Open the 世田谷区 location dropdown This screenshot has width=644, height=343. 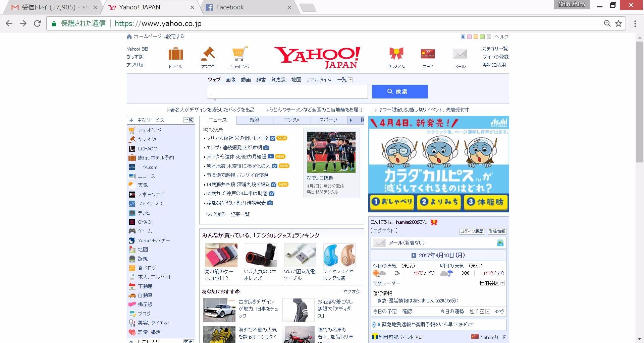(x=502, y=283)
